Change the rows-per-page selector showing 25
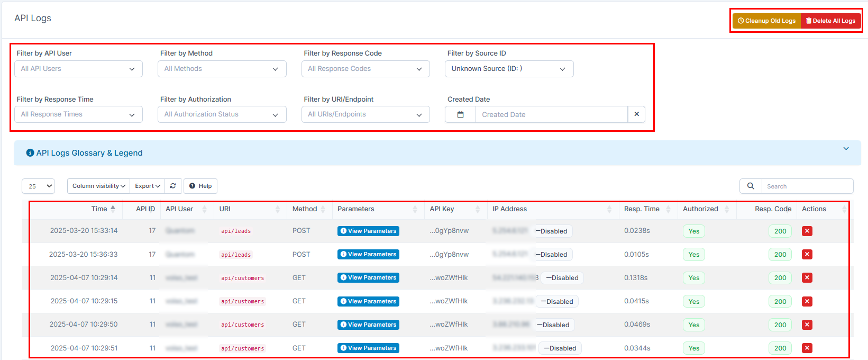 (x=39, y=186)
